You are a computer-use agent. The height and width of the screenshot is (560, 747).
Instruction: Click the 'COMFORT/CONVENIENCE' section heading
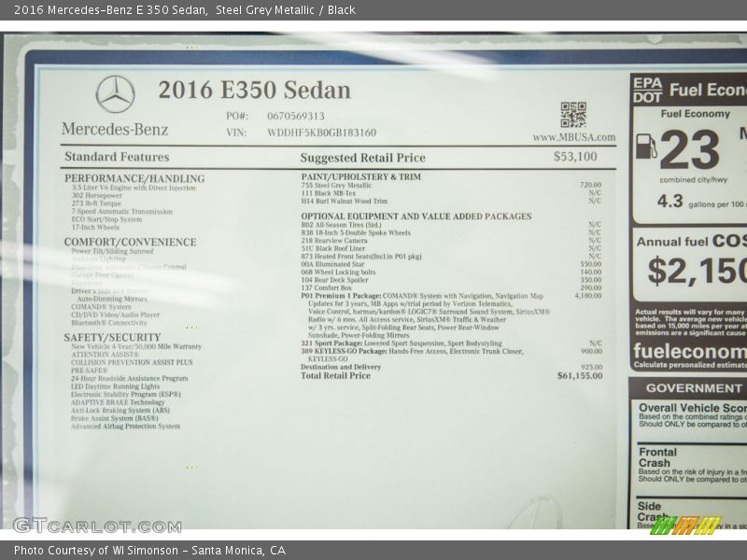(130, 242)
